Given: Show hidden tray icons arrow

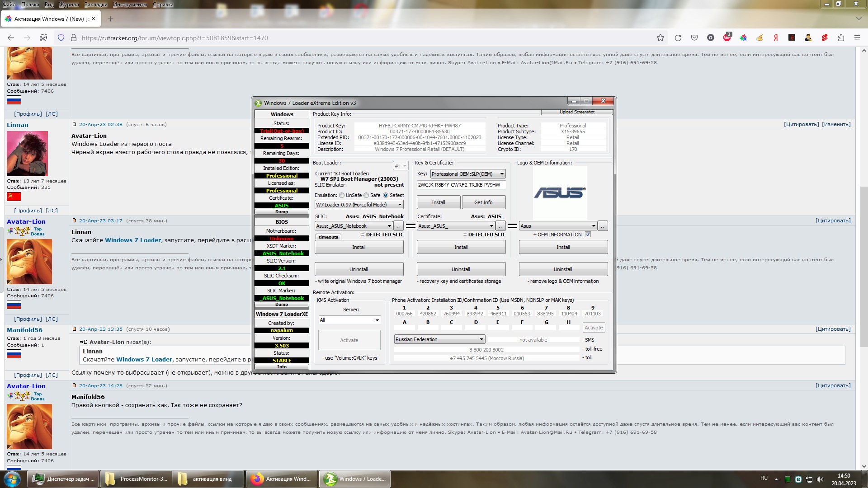Looking at the screenshot, I should (776, 479).
